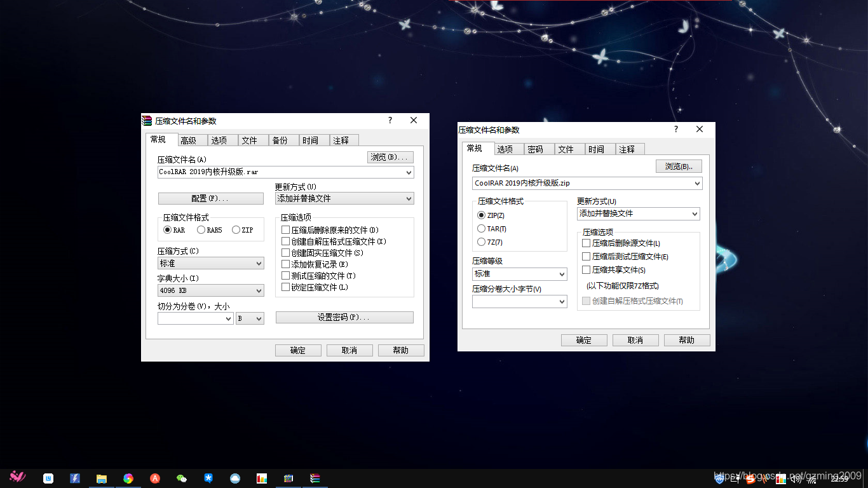This screenshot has width=868, height=488.
Task: Select the 7Z(7) format radio button
Action: [x=481, y=242]
